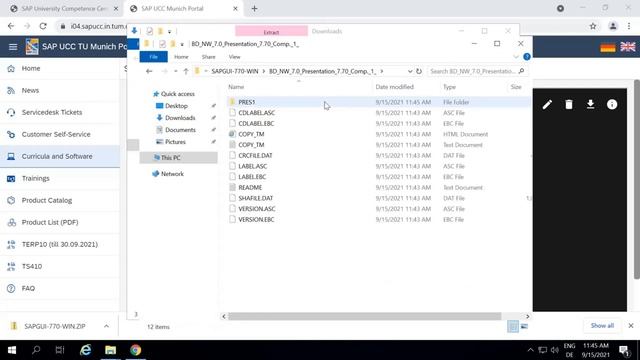640x360 pixels.
Task: Open the Share ribbon tab
Action: 209,57
